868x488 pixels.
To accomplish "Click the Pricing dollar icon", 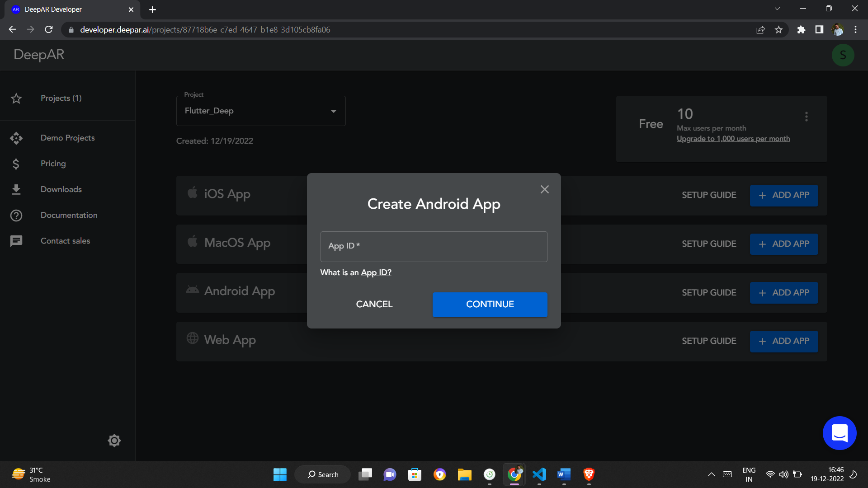I will click(16, 164).
